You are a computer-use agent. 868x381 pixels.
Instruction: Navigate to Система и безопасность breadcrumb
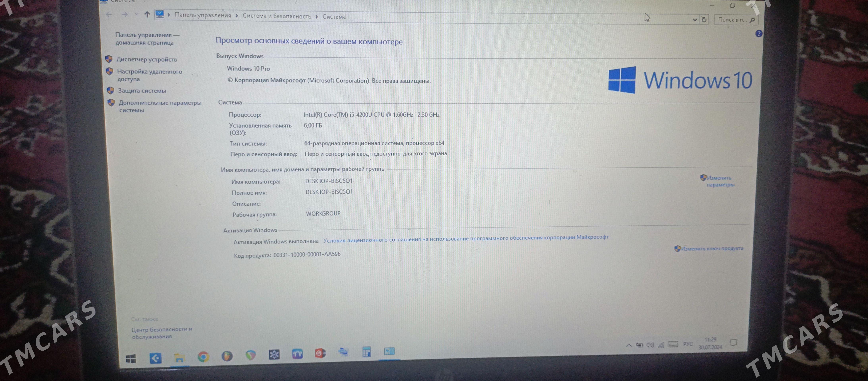point(277,16)
